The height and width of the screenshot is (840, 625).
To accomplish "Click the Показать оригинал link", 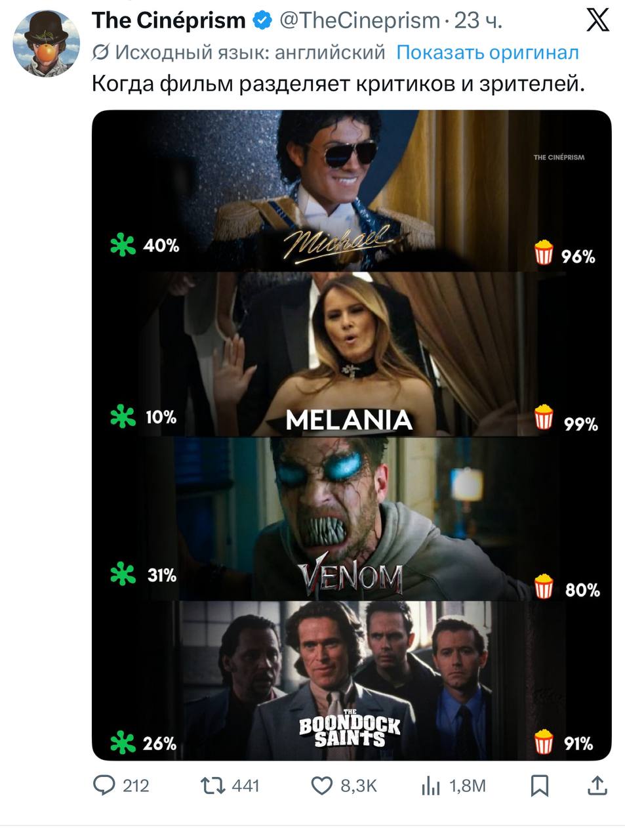I will tap(487, 52).
